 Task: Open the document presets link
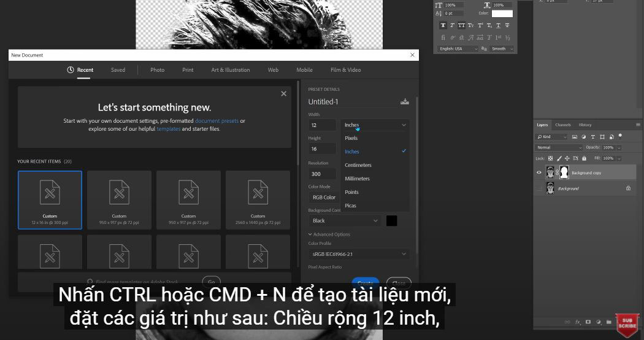click(x=217, y=121)
